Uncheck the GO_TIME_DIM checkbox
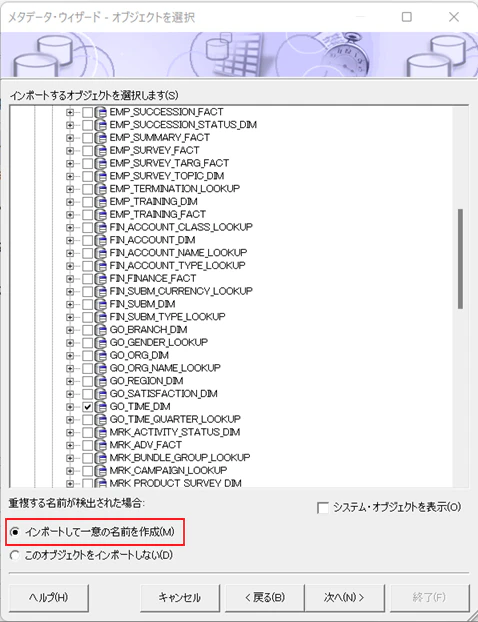Viewport: 478px width, 622px height. [x=88, y=407]
